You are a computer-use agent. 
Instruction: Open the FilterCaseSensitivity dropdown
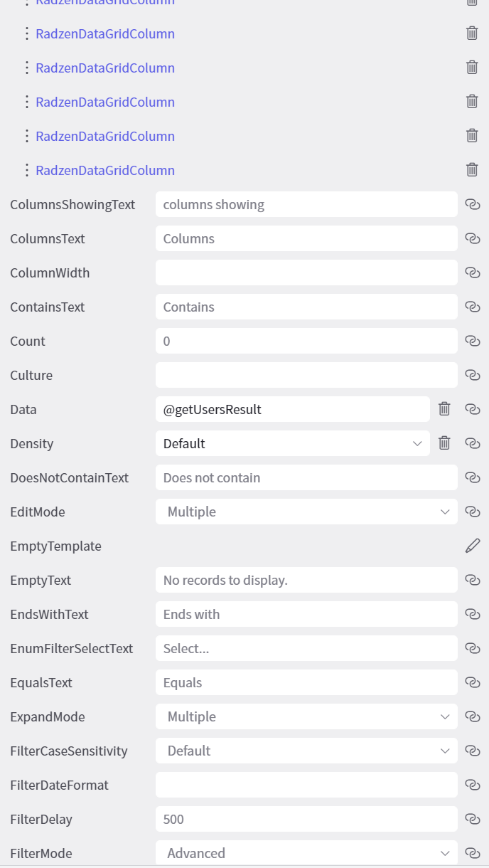[445, 751]
